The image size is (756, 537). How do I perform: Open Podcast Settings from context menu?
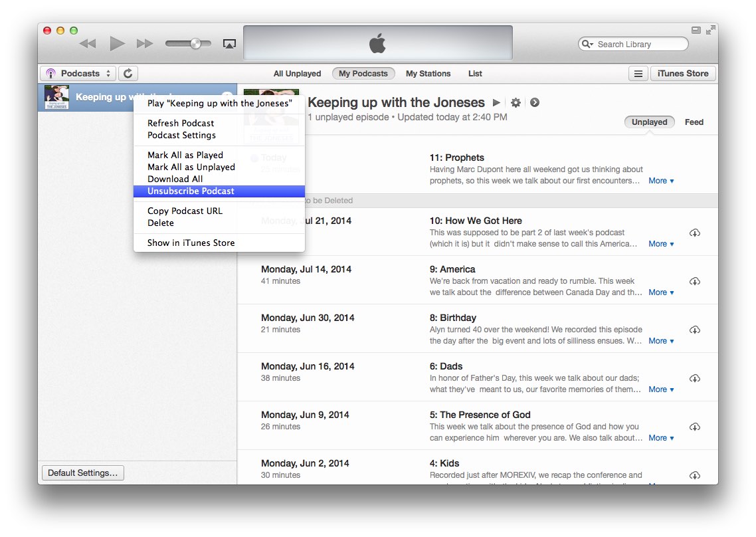[x=219, y=135]
